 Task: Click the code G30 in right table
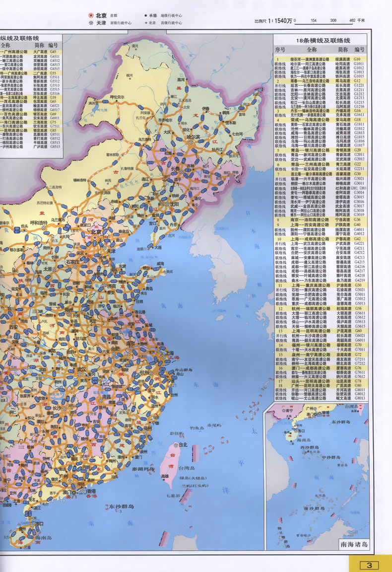click(x=357, y=174)
